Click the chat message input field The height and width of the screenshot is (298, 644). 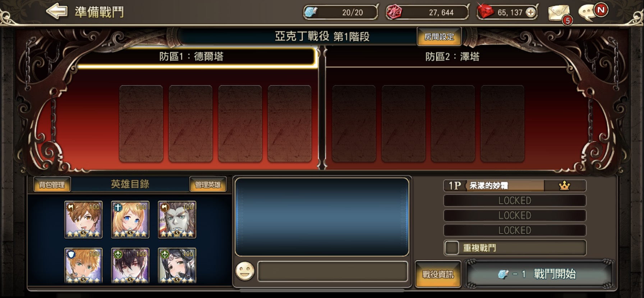pos(332,271)
